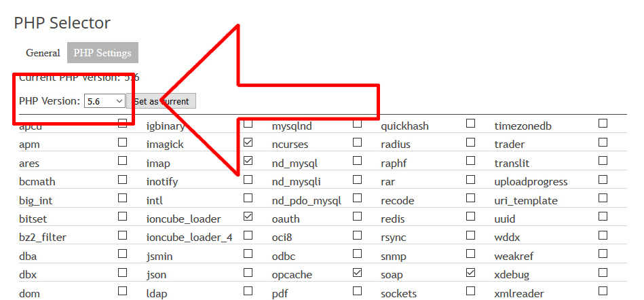This screenshot has width=644, height=300.
Task: Click the Set as current button
Action: pos(163,101)
